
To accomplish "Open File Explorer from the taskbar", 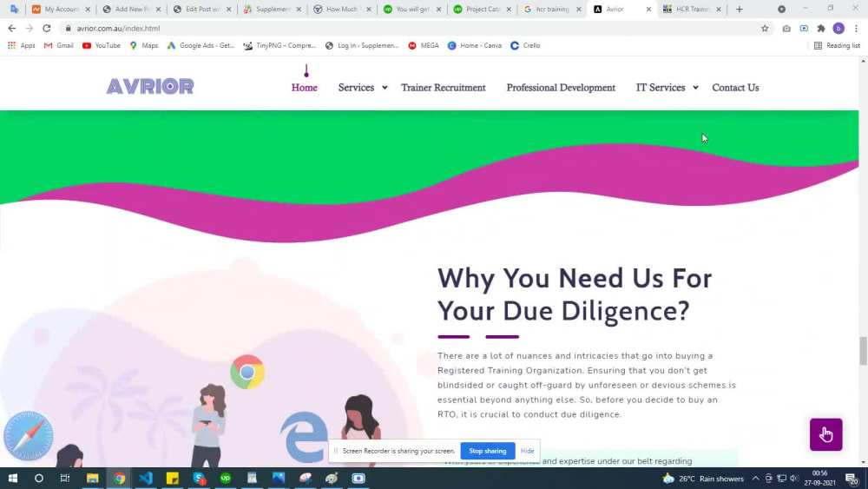I will (93, 478).
